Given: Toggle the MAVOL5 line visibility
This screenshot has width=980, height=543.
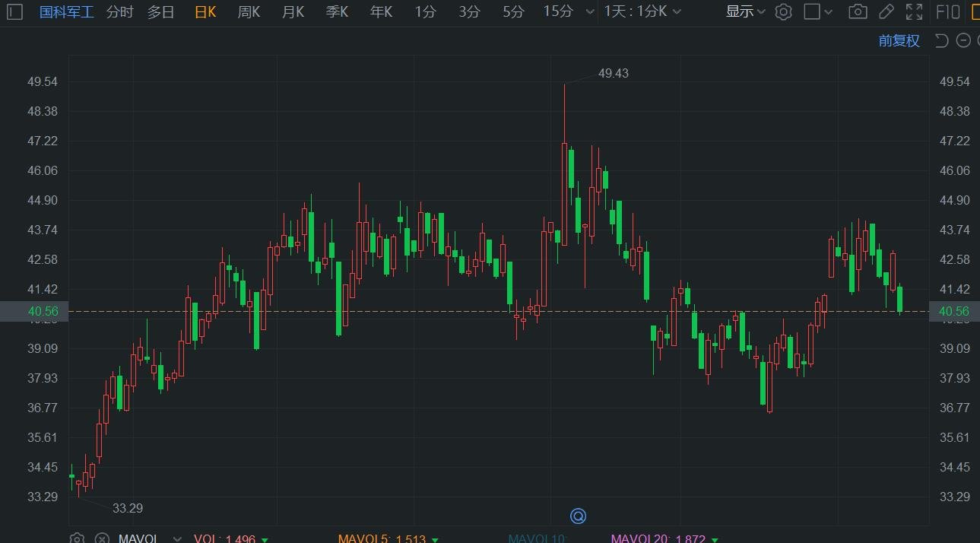Looking at the screenshot, I should click(x=364, y=539).
